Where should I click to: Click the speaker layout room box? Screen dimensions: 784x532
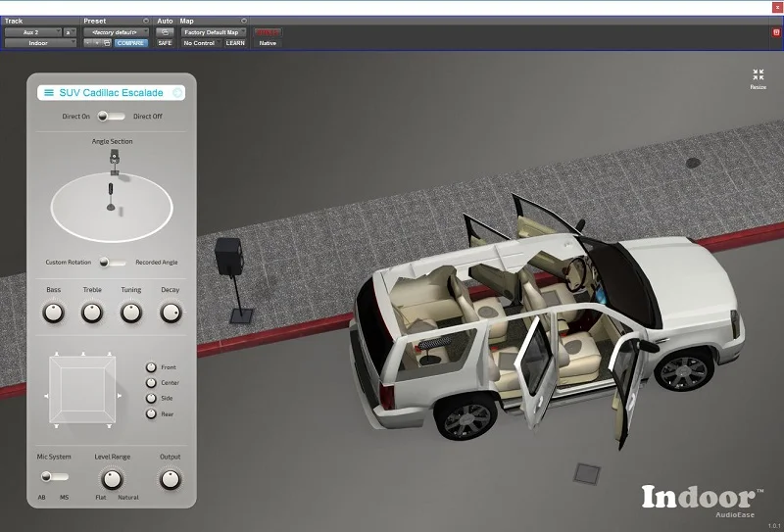click(x=82, y=390)
